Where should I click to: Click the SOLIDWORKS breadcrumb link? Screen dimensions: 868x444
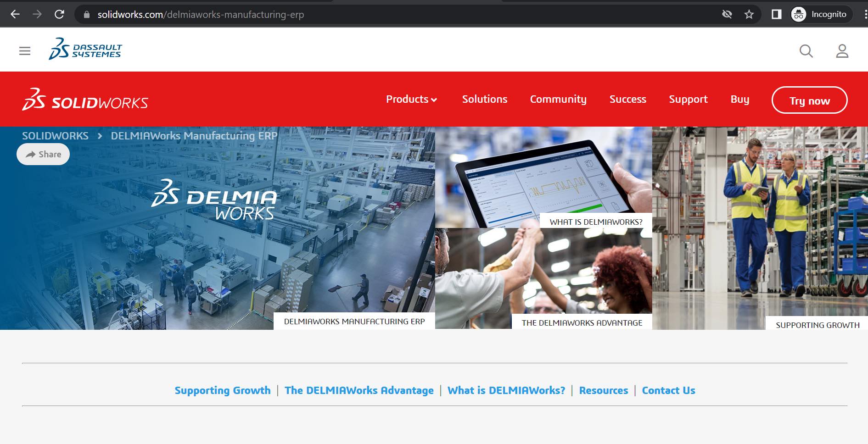click(55, 136)
